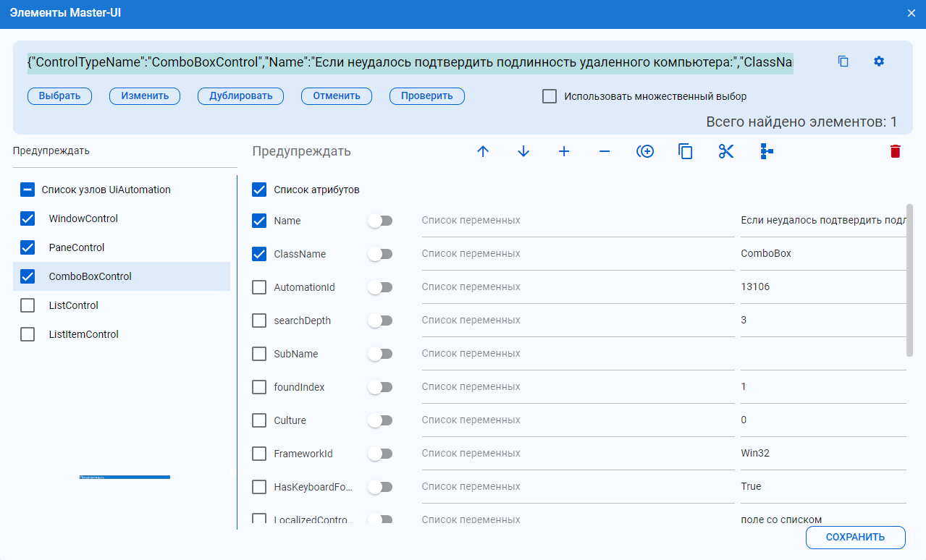This screenshot has width=926, height=560.
Task: Switch on the ClassName attribute toggle
Action: coord(380,254)
